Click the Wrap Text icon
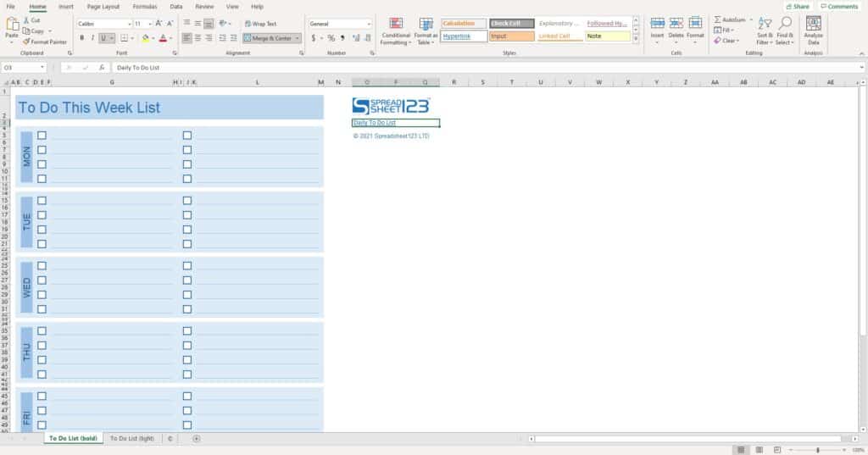This screenshot has width=868, height=455. click(248, 24)
